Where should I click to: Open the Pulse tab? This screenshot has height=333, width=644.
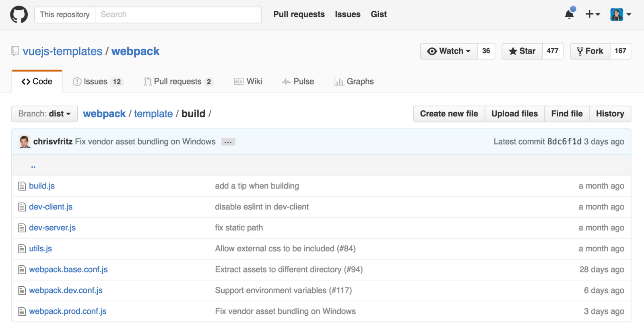click(298, 82)
